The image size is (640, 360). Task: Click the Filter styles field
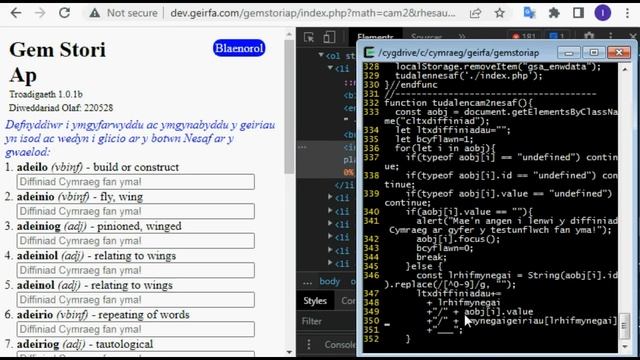[328, 322]
